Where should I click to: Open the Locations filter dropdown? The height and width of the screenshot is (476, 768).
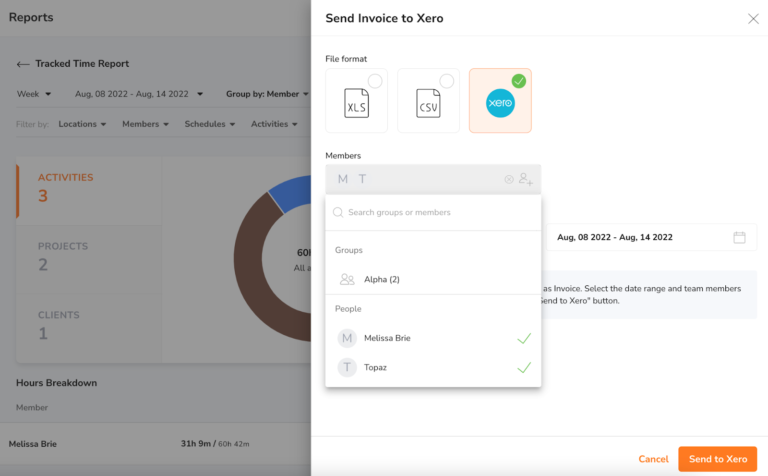(82, 124)
